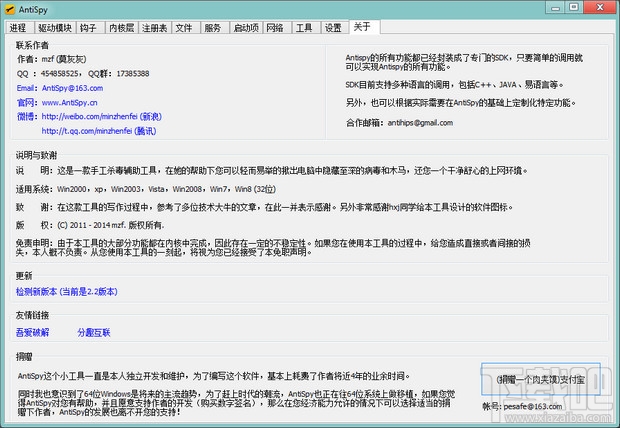Switch to the 进程 tab
This screenshot has height=428, width=620.
click(x=19, y=28)
